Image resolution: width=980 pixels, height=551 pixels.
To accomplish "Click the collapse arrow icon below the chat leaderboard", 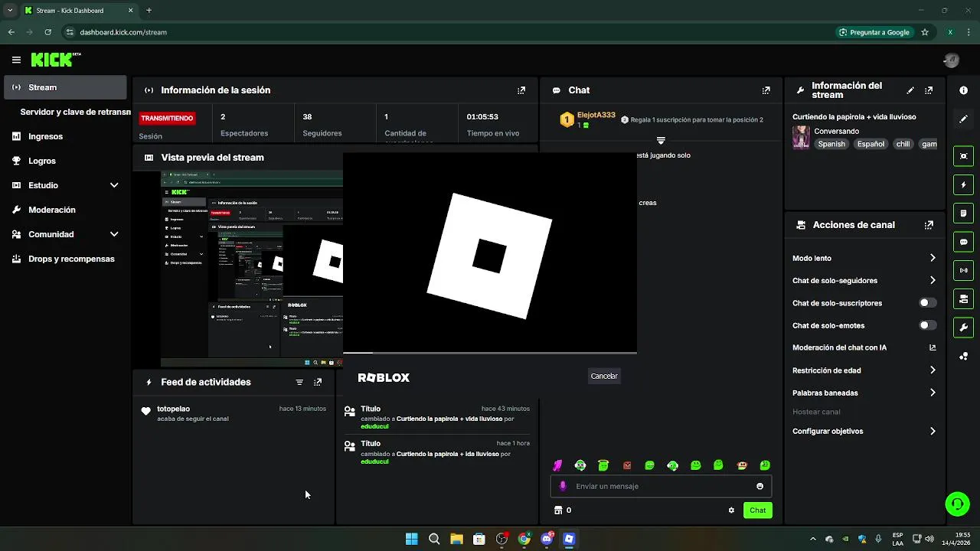I will pyautogui.click(x=661, y=141).
